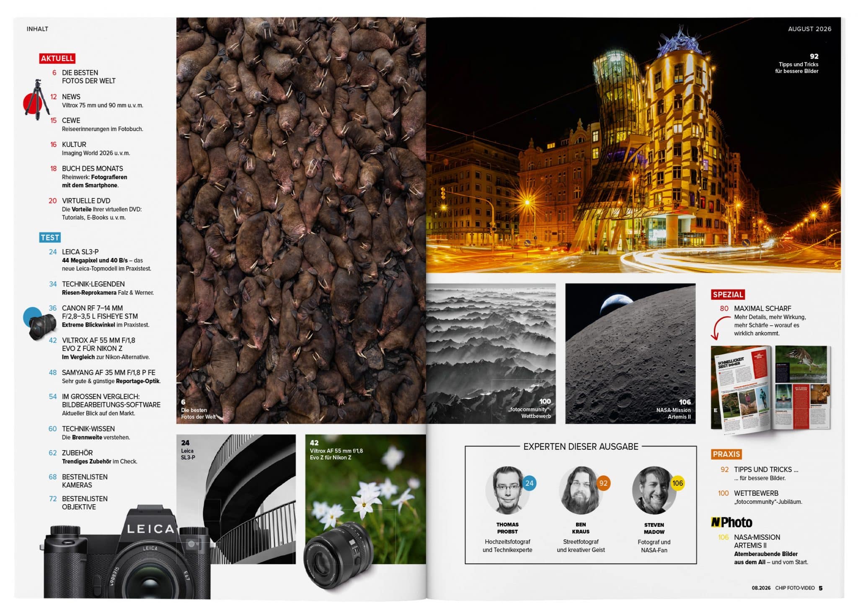Select the red AKTUELL section label
858x616 pixels.
pyautogui.click(x=57, y=58)
